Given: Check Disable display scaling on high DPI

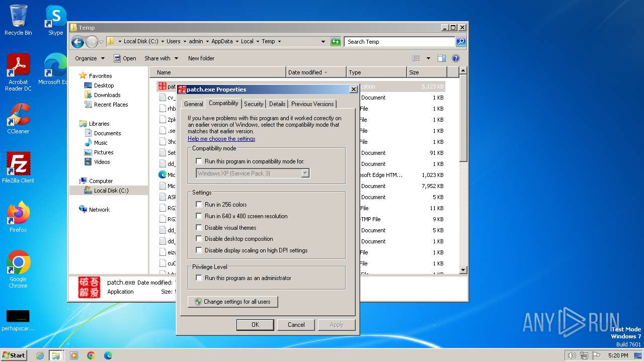Looking at the screenshot, I should pos(199,250).
